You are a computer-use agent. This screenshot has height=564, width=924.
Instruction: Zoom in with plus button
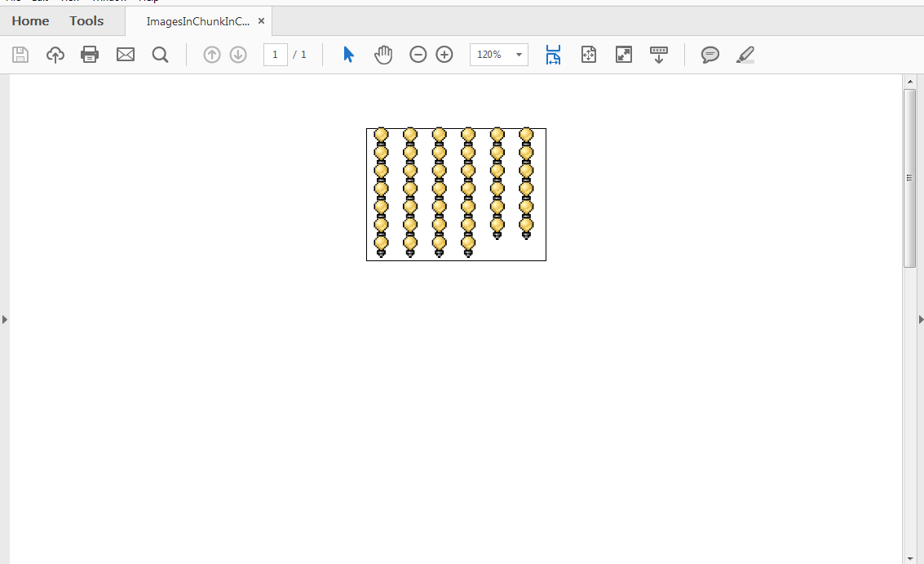pos(444,55)
